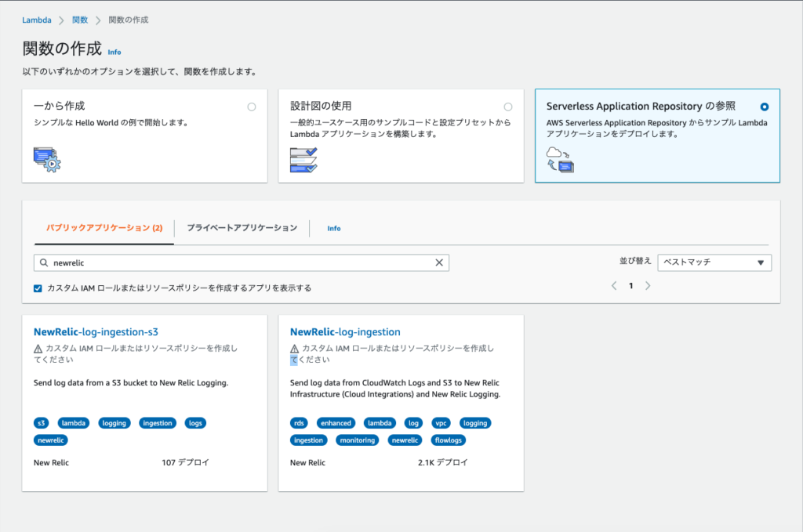Click newrelic tag on NewRelic-log-ingestion-s3 card
Screen dimensions: 803x532
(51, 440)
